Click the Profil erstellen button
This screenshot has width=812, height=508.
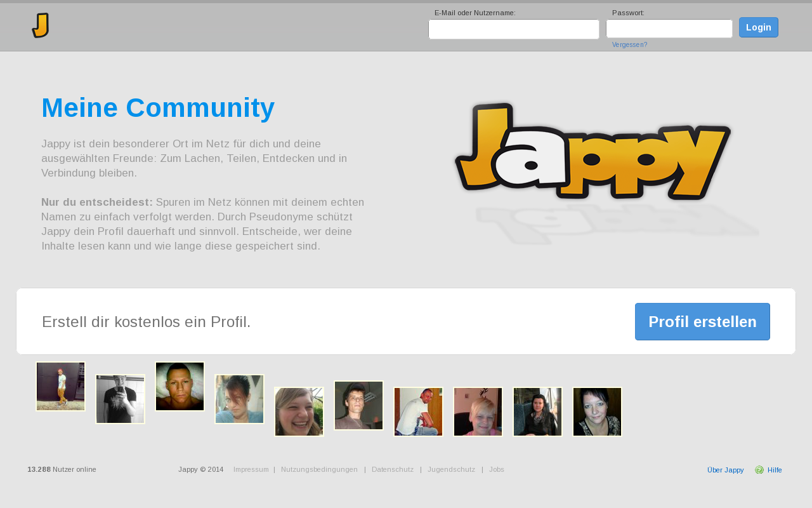[x=702, y=321]
